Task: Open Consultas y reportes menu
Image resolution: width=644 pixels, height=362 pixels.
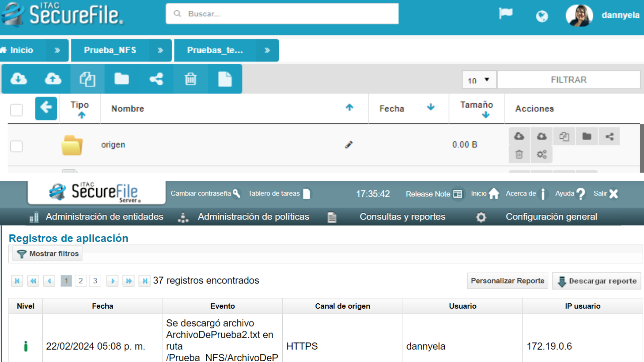Action: [402, 217]
